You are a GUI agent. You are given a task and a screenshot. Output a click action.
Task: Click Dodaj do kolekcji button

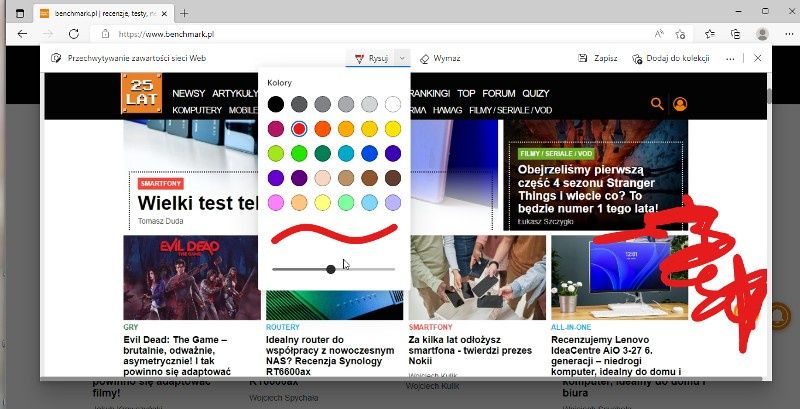[x=670, y=58]
